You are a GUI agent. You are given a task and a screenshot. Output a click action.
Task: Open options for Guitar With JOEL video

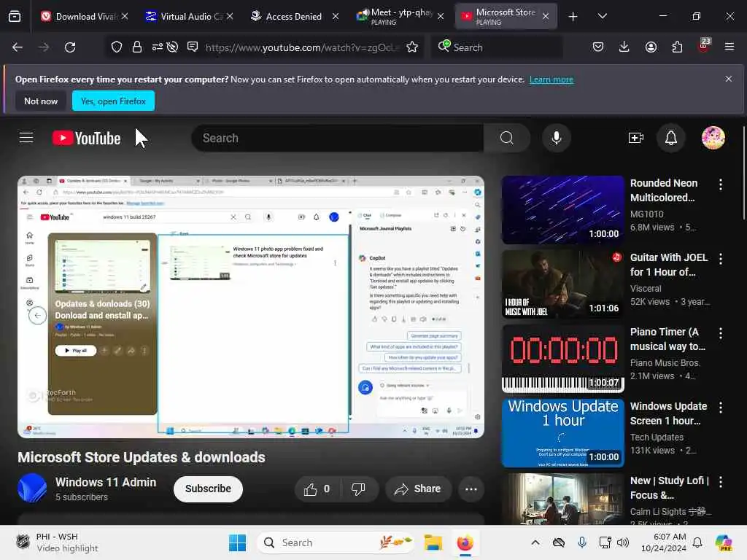click(x=720, y=259)
